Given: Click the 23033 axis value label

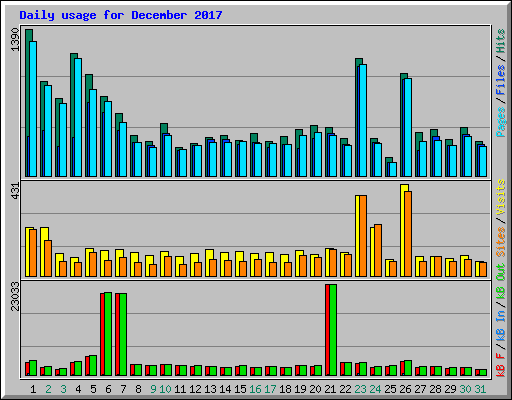Looking at the screenshot, I should point(15,296).
